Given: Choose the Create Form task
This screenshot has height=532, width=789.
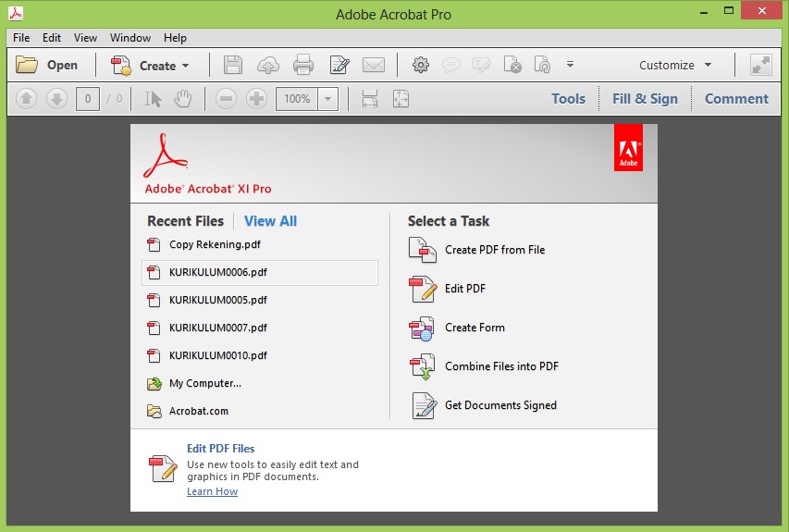Looking at the screenshot, I should click(x=475, y=328).
